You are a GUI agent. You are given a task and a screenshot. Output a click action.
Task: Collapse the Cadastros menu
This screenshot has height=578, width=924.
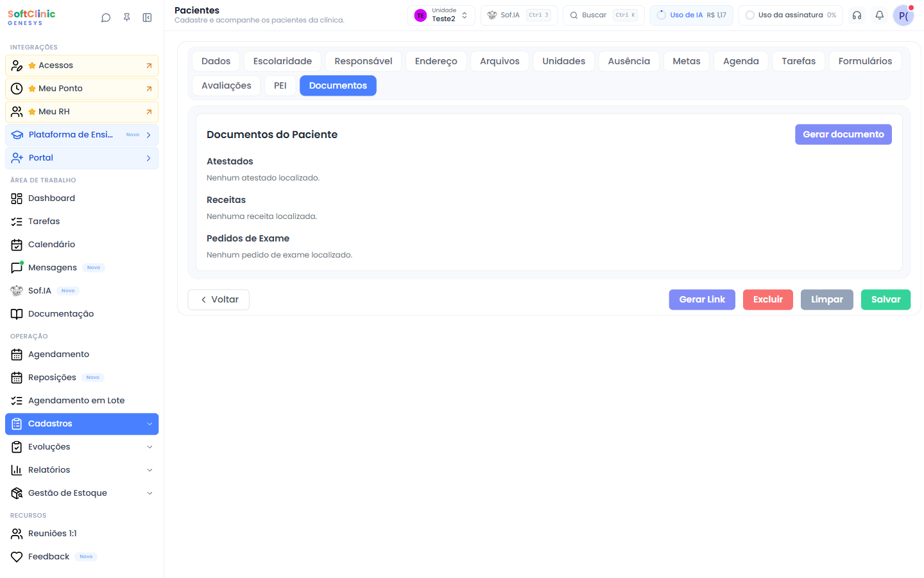tap(82, 424)
